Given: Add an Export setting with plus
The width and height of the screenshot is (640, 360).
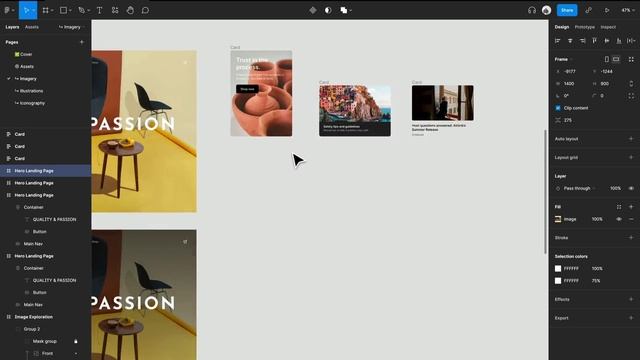Looking at the screenshot, I should tap(631, 318).
